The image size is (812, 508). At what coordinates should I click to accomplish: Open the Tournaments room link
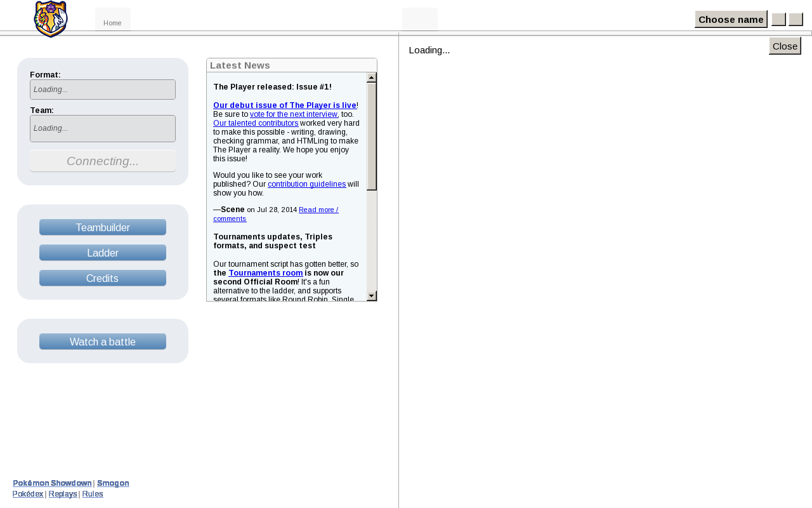[x=266, y=273]
